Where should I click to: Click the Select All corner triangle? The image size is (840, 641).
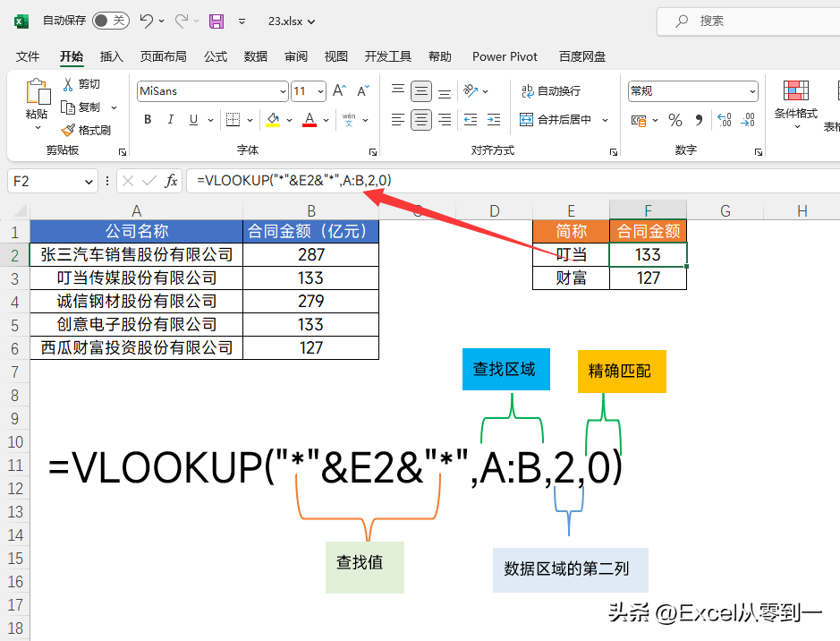click(x=20, y=210)
